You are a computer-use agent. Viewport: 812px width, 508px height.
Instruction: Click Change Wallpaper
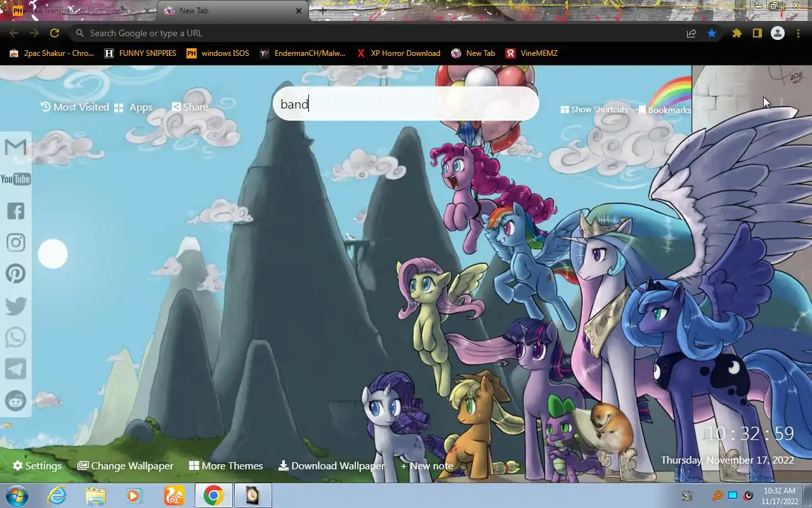point(126,465)
